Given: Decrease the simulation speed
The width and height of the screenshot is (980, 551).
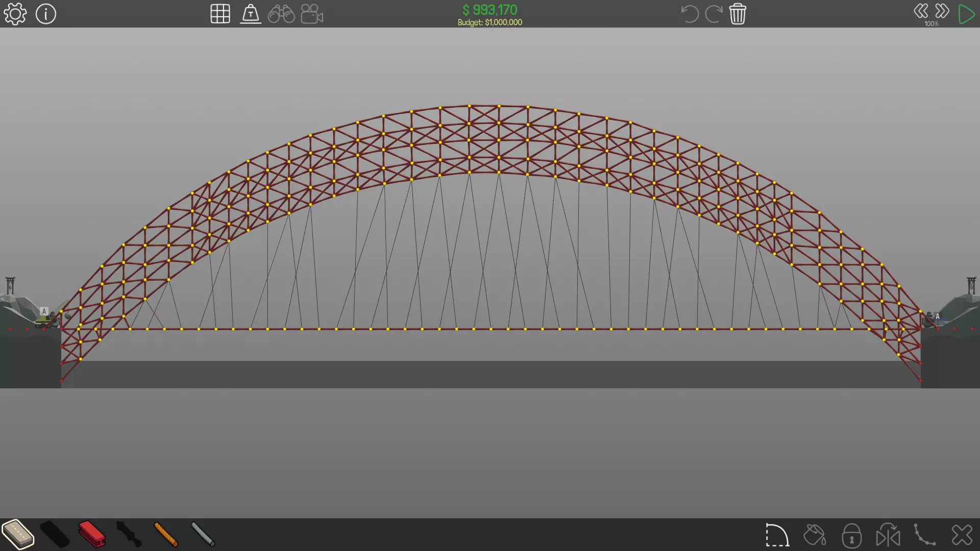Looking at the screenshot, I should coord(921,11).
